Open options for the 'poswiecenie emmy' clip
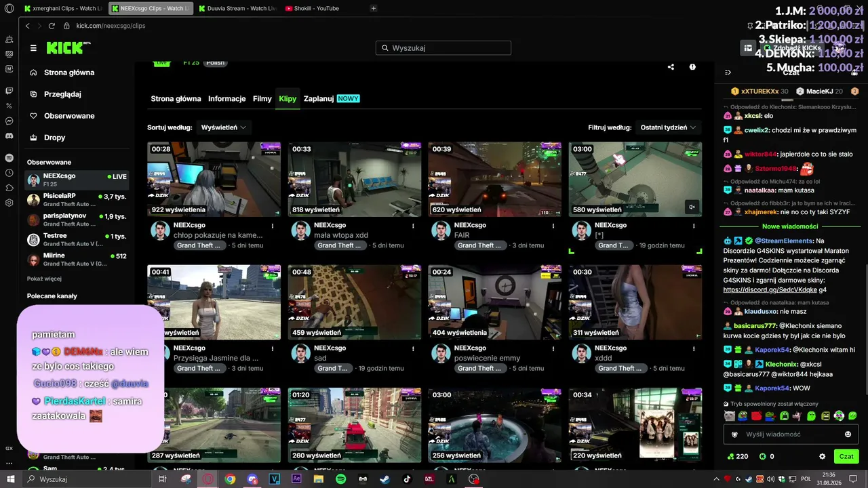The image size is (868, 488). coord(553,348)
